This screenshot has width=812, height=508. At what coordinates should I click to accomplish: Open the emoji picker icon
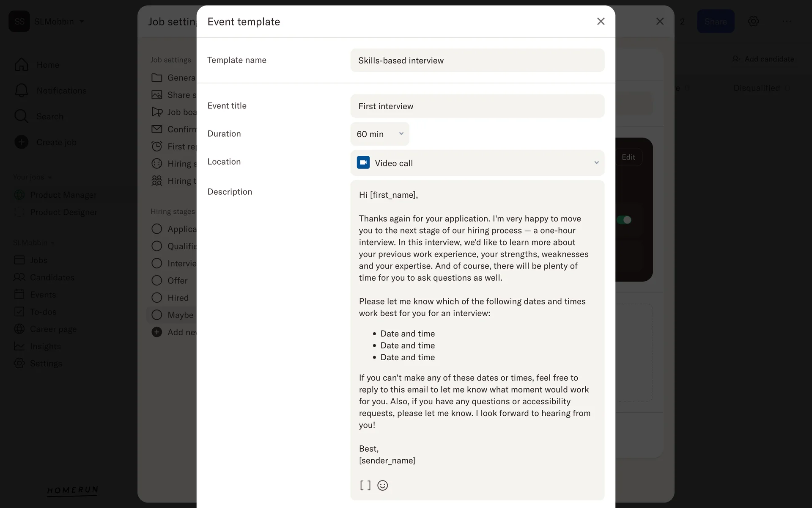pos(382,485)
